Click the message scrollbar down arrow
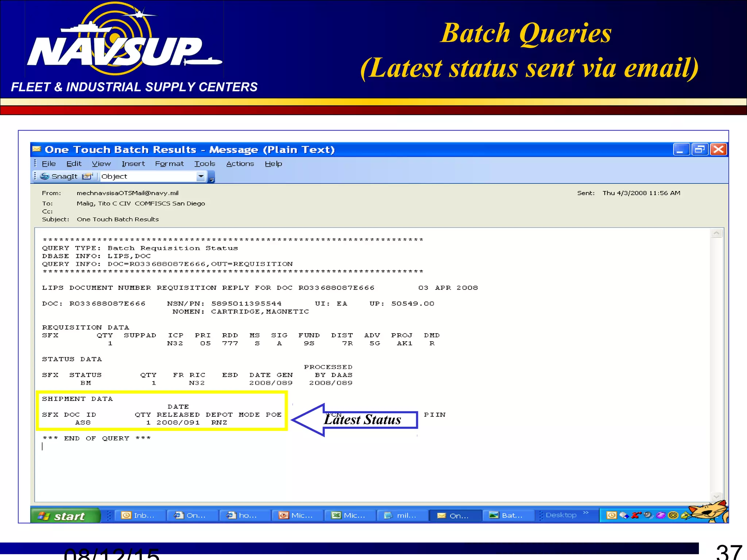Image resolution: width=747 pixels, height=560 pixels. click(716, 497)
